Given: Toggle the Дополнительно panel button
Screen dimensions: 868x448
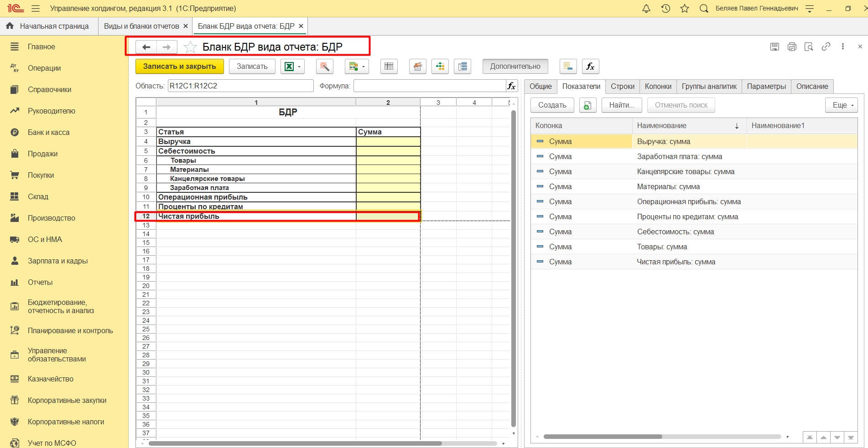Looking at the screenshot, I should tap(515, 67).
